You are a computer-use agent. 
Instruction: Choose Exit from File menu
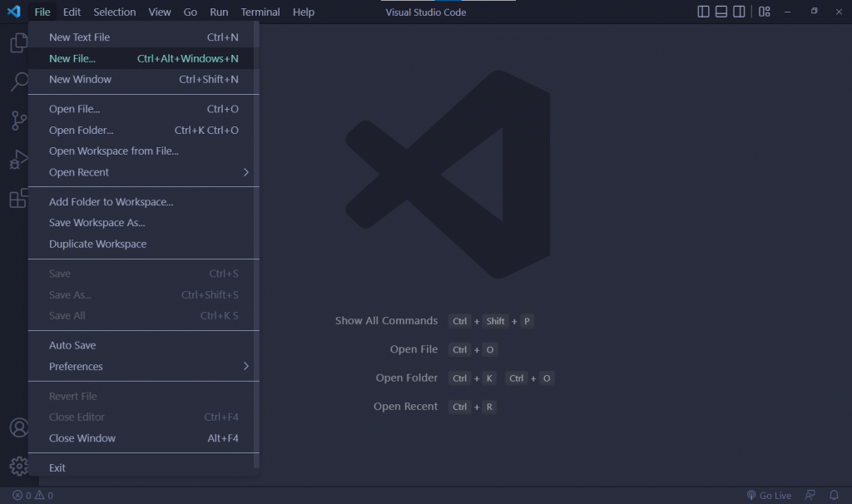click(x=143, y=467)
